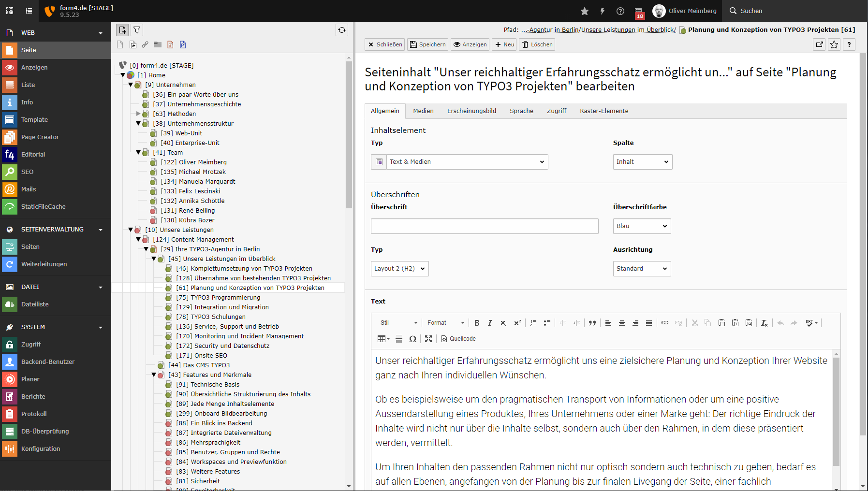Screen dimensions: 868x491
Task: Insert a bulleted list
Action: [x=547, y=323]
